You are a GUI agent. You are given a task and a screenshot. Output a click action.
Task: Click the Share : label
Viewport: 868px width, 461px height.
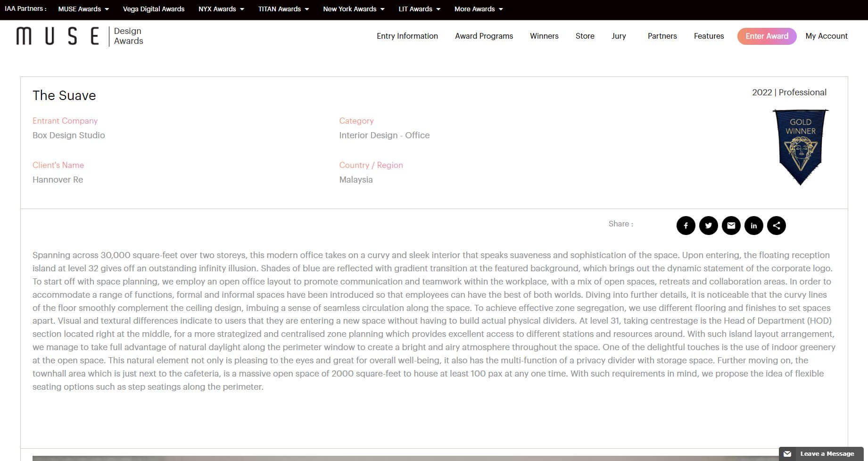[x=620, y=224]
